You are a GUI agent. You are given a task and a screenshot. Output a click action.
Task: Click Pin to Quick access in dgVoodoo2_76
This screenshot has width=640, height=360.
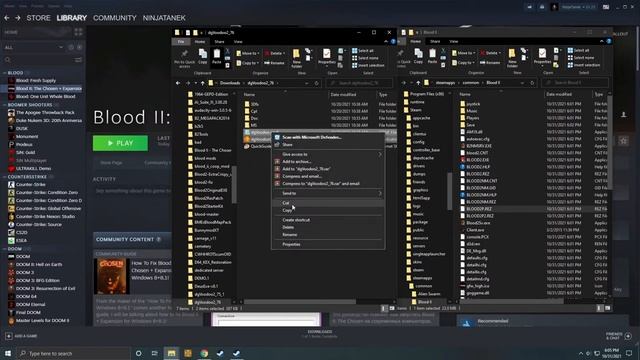click(184, 59)
